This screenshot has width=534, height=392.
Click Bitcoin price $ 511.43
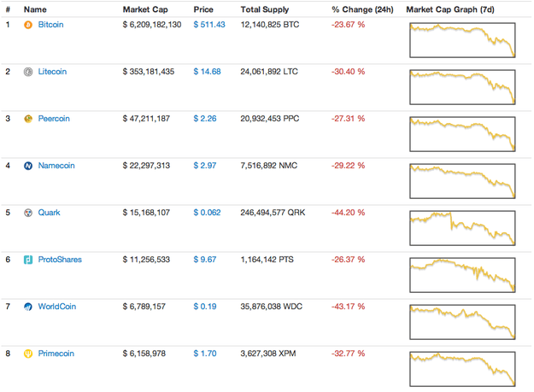[209, 25]
